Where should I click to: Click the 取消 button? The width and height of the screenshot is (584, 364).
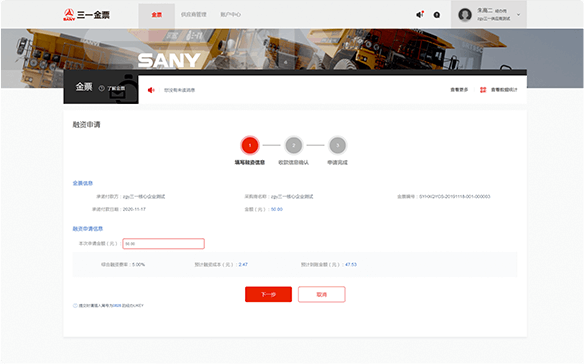[x=322, y=294]
